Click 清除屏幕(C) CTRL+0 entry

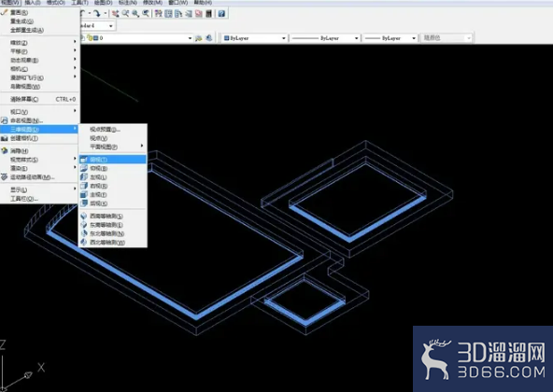[39, 99]
